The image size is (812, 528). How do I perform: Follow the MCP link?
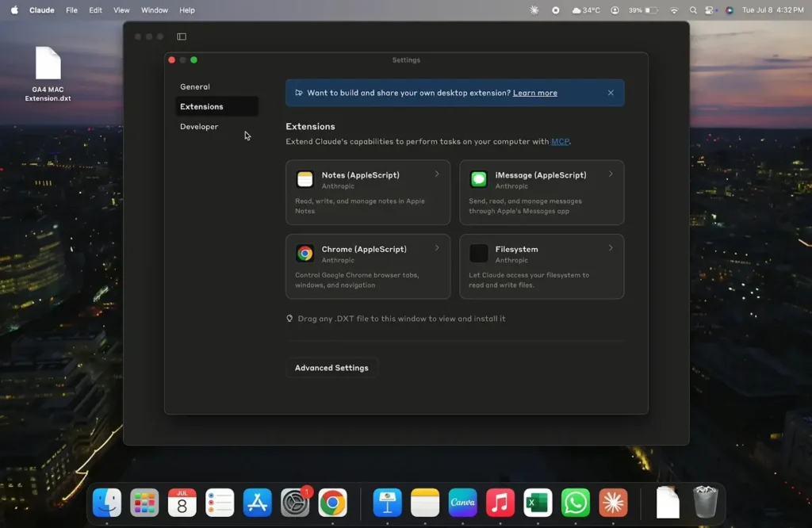click(x=560, y=141)
